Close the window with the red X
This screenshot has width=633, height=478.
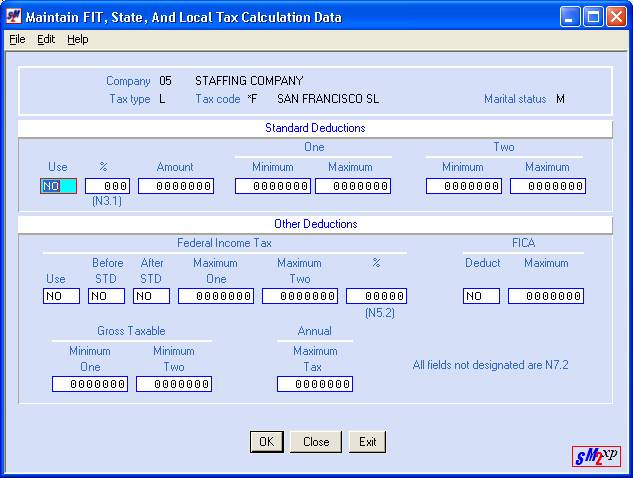(616, 17)
